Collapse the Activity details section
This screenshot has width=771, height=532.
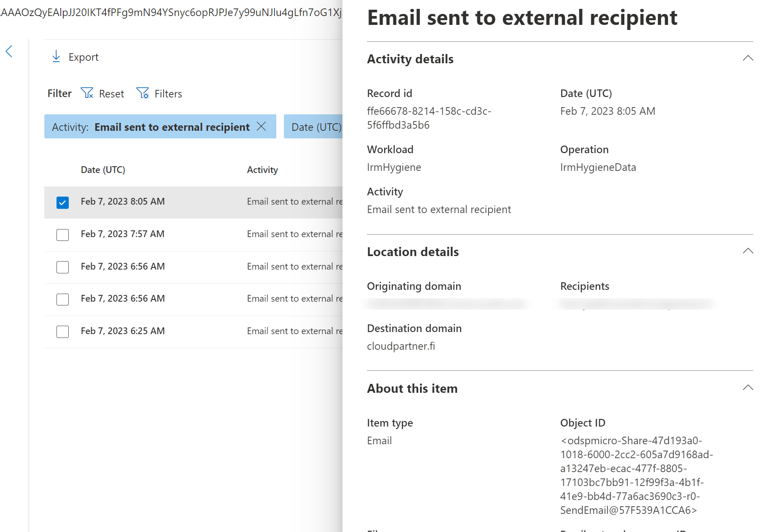pos(747,58)
